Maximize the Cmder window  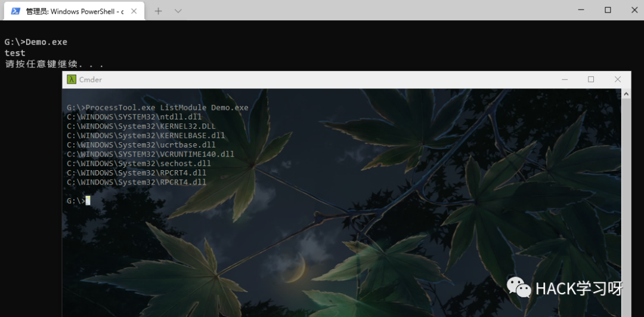tap(591, 79)
